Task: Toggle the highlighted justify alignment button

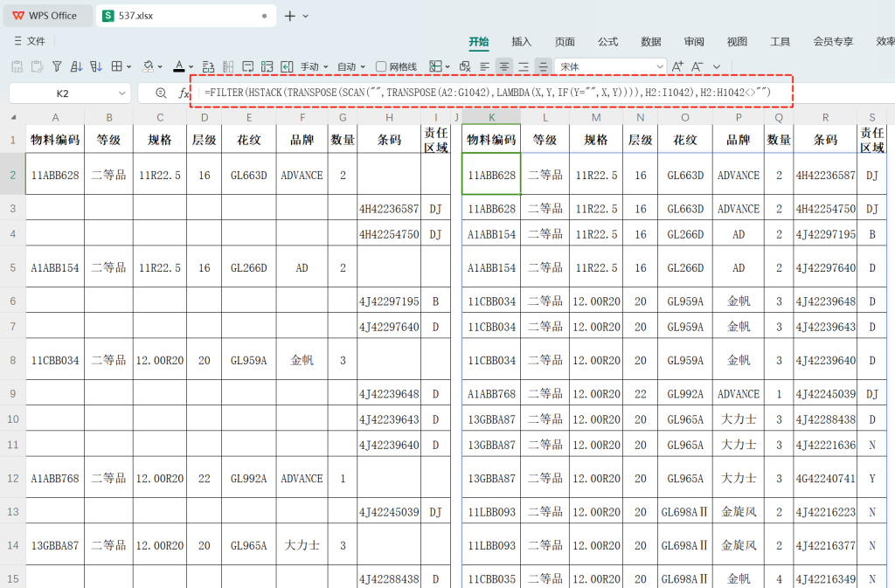Action: pos(544,66)
